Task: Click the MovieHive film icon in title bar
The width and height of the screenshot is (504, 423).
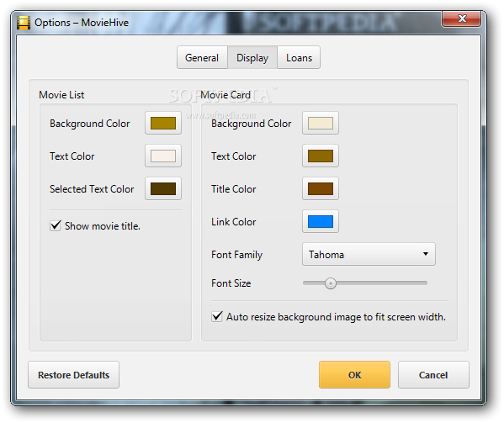Action: point(24,23)
